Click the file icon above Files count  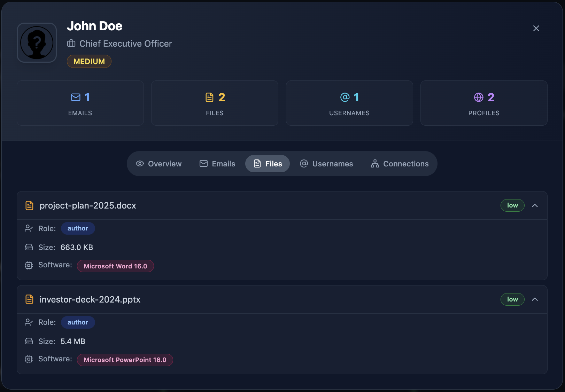coord(210,97)
